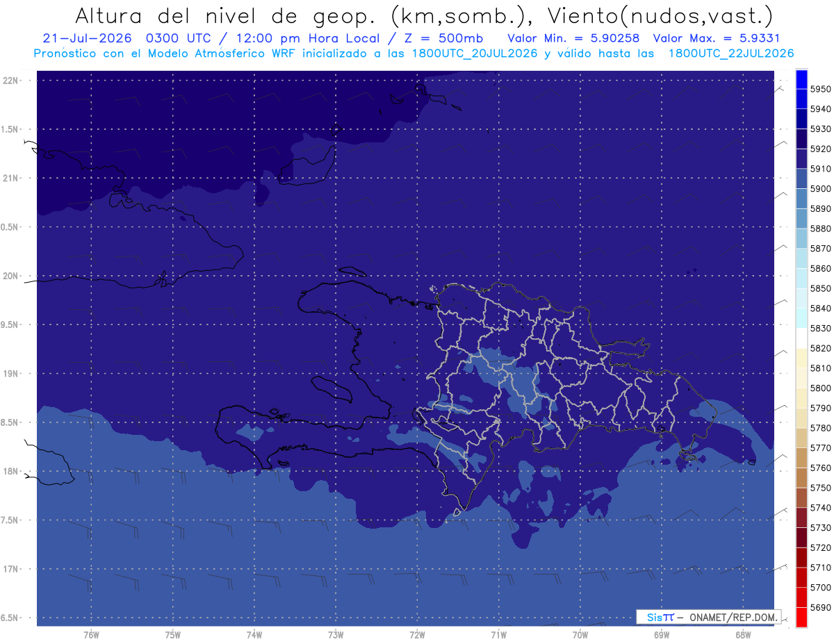
Task: Pick the legend swatch between 5900 and 5910
Action: click(801, 179)
